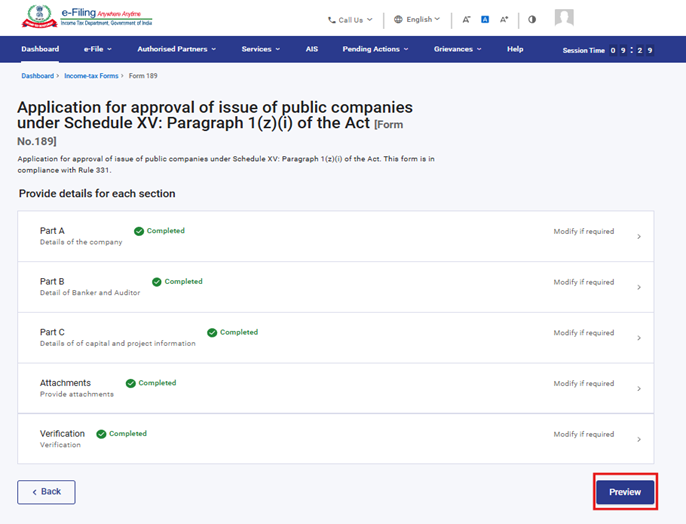Click the decrease font size icon
This screenshot has width=686, height=524.
[466, 19]
